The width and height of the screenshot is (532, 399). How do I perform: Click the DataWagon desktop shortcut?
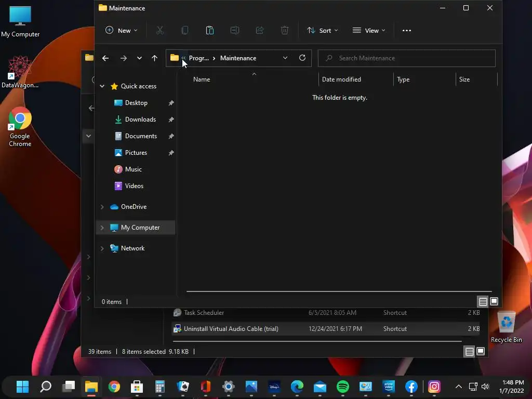[20, 72]
